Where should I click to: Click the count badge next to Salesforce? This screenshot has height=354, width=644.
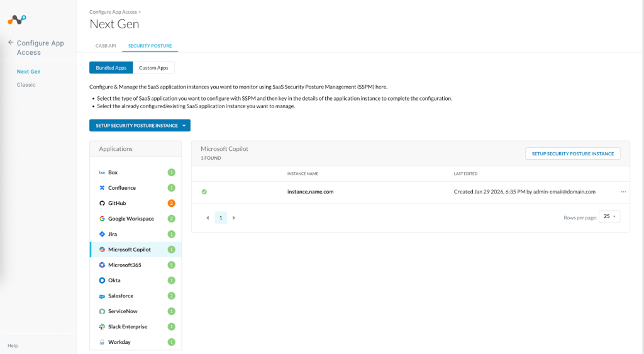click(x=171, y=296)
